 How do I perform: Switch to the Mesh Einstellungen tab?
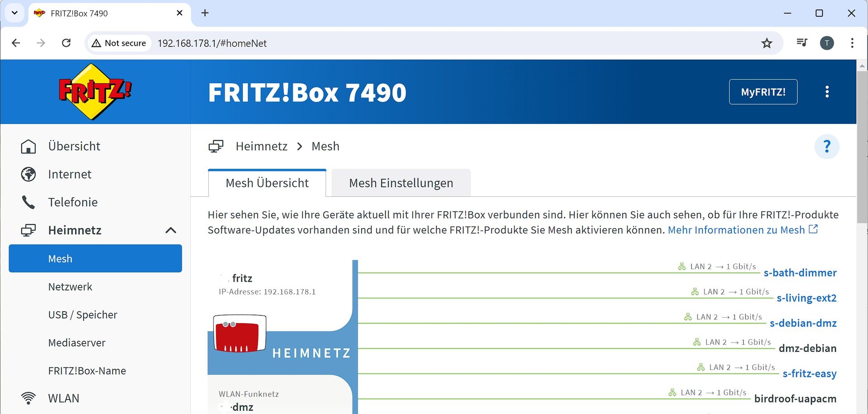pos(401,183)
